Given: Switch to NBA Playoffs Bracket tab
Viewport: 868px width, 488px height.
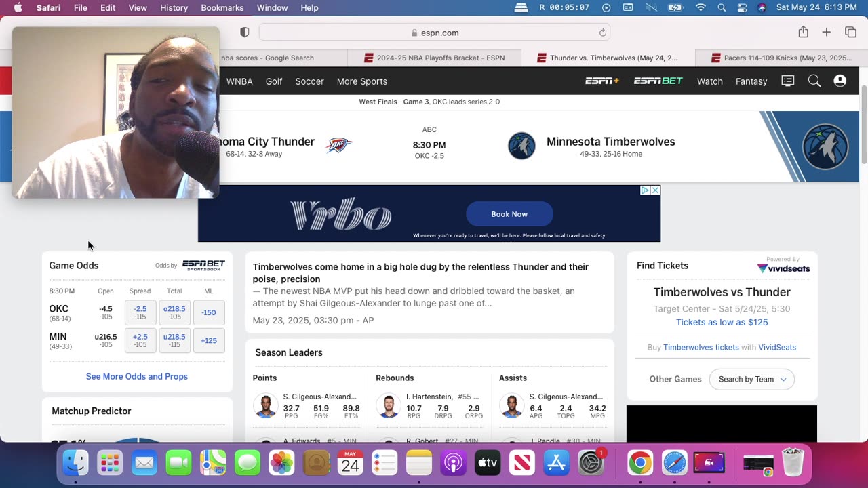Looking at the screenshot, I should click(x=434, y=58).
